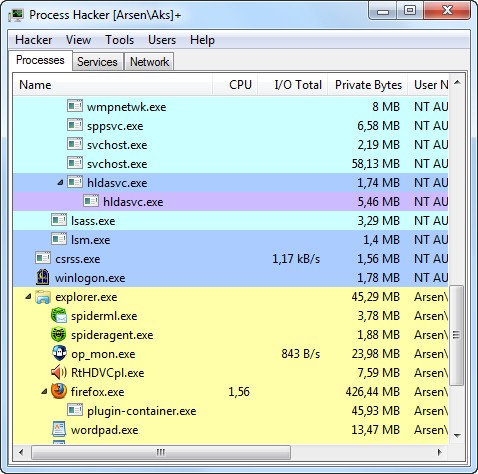The image size is (478, 474).
Task: Switch to the Services tab
Action: click(x=97, y=62)
